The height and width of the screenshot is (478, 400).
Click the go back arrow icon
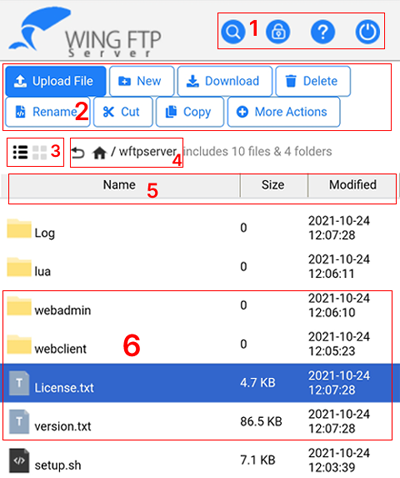click(78, 153)
